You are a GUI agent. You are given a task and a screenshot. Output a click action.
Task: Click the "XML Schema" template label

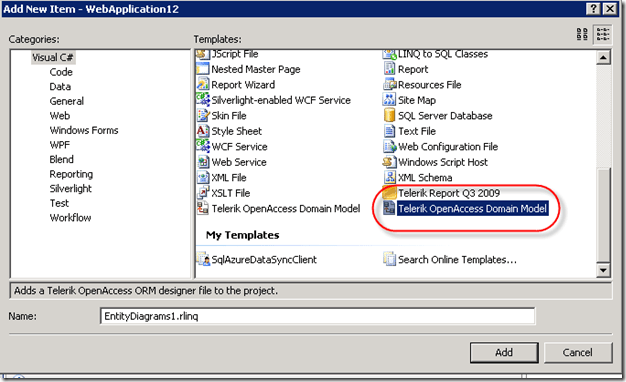click(x=425, y=178)
